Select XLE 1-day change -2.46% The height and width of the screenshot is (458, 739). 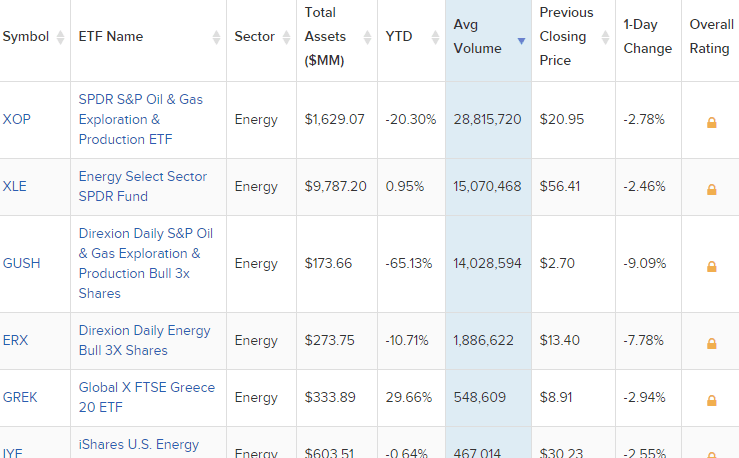tap(644, 186)
